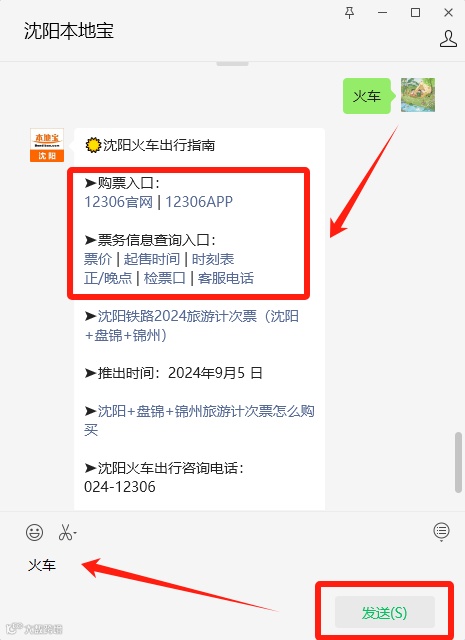The width and height of the screenshot is (465, 640).
Task: View the account profile person icon
Action: click(448, 39)
